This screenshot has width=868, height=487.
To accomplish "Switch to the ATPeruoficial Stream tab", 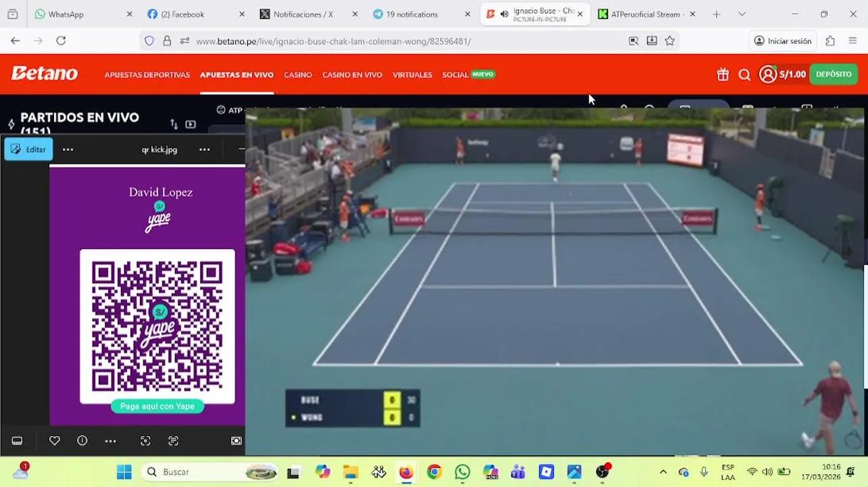I will (648, 14).
